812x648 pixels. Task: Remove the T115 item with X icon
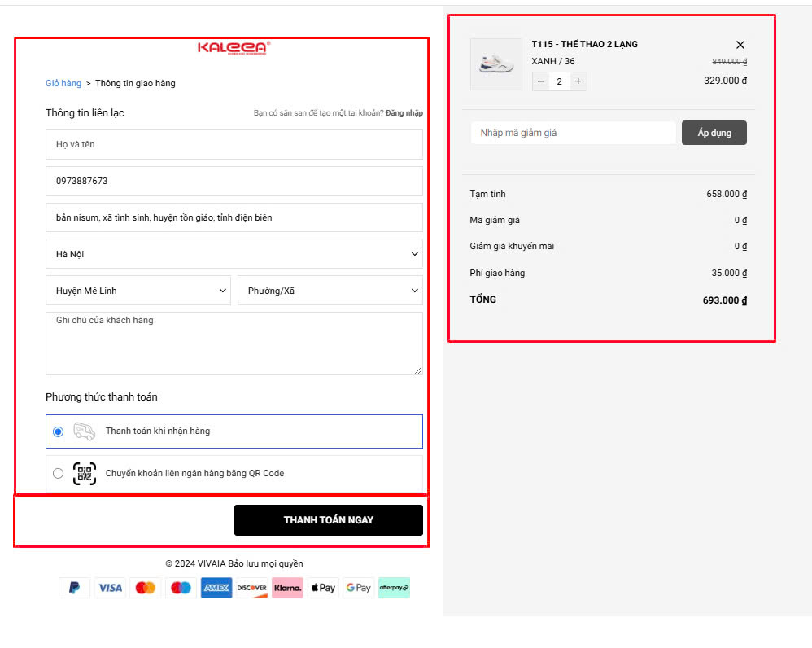pos(740,45)
